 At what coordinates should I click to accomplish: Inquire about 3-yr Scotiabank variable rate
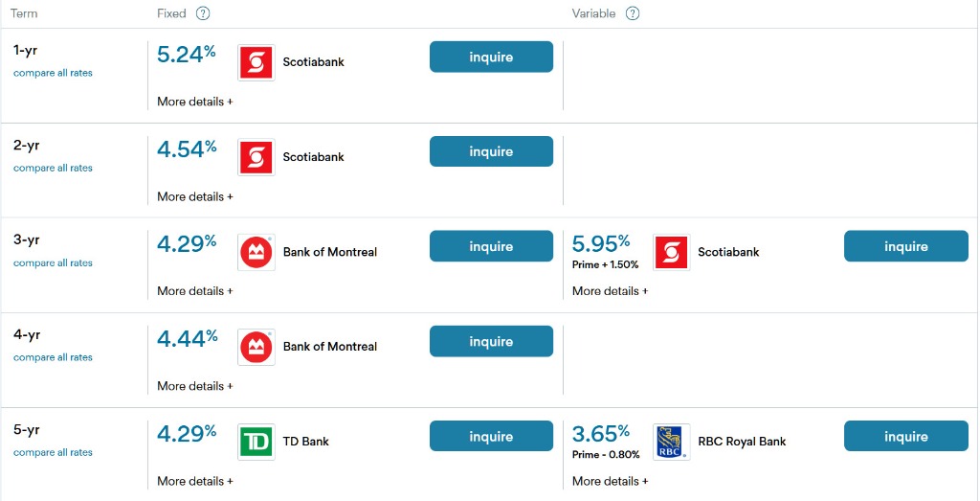coord(905,247)
